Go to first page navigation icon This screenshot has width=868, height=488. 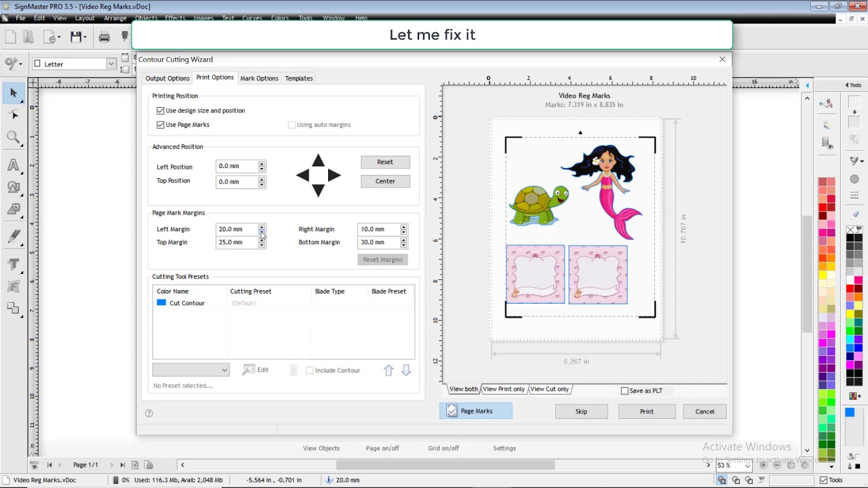pos(50,465)
